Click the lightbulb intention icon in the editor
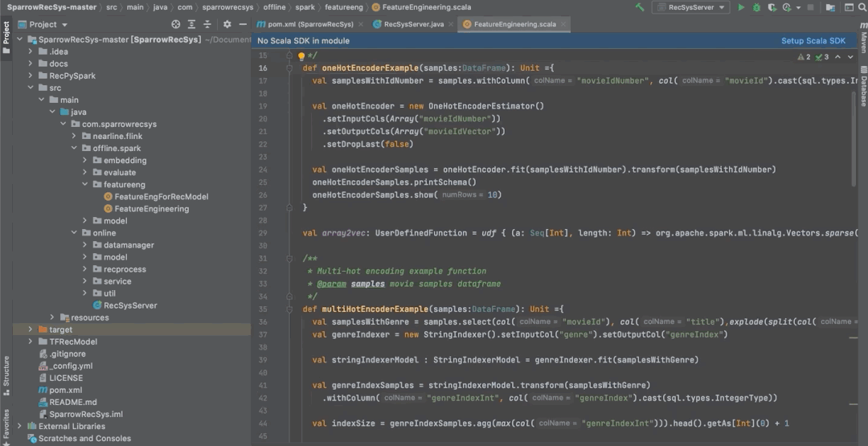The image size is (868, 446). point(301,56)
